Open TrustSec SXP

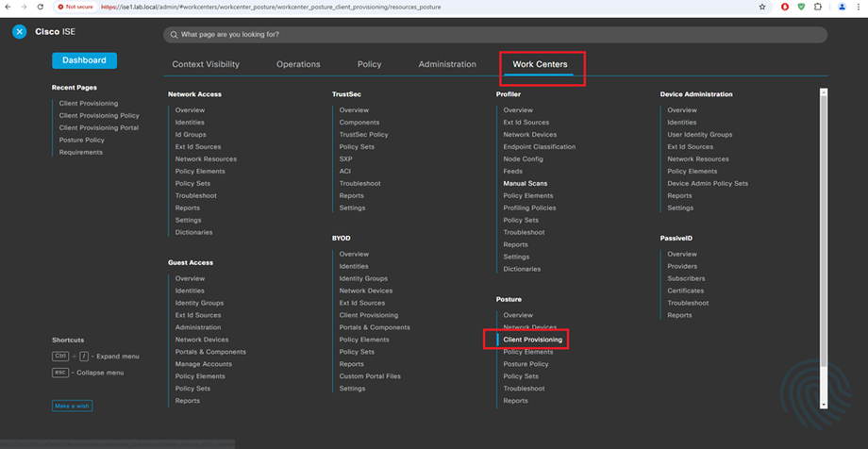coord(346,158)
